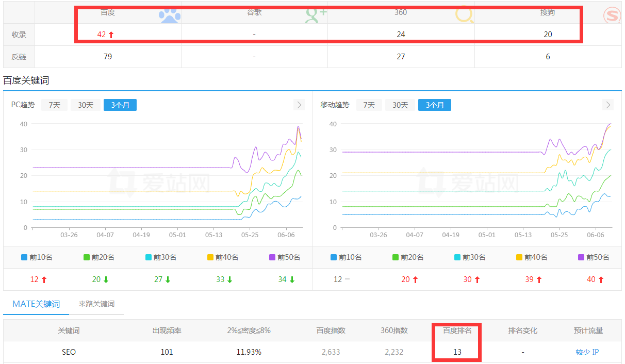Click PC 前50名 count 34
625x364 pixels.
[282, 279]
